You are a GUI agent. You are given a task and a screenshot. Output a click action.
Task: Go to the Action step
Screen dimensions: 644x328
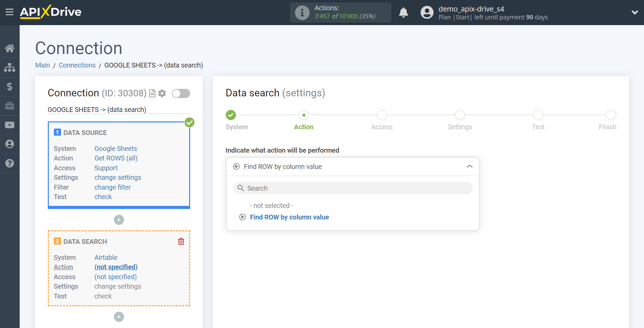[x=304, y=115]
